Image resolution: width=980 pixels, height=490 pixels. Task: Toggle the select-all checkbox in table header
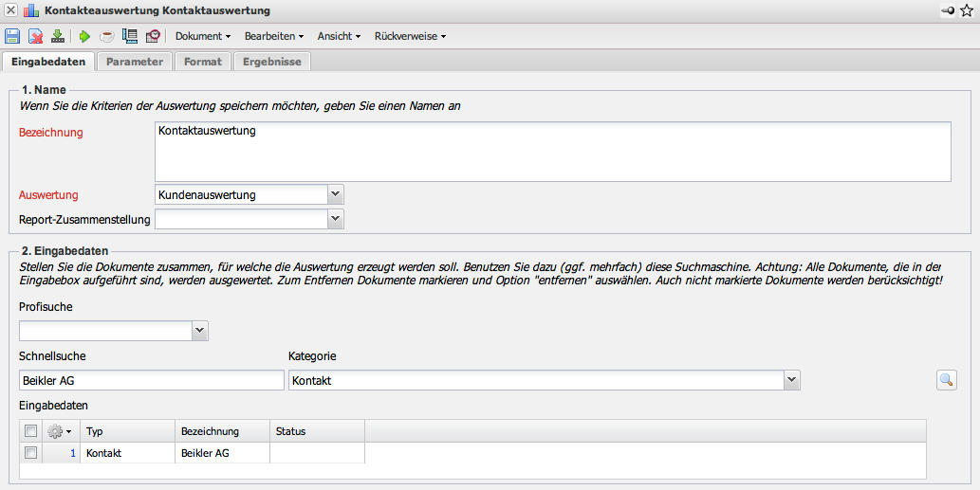pos(31,431)
